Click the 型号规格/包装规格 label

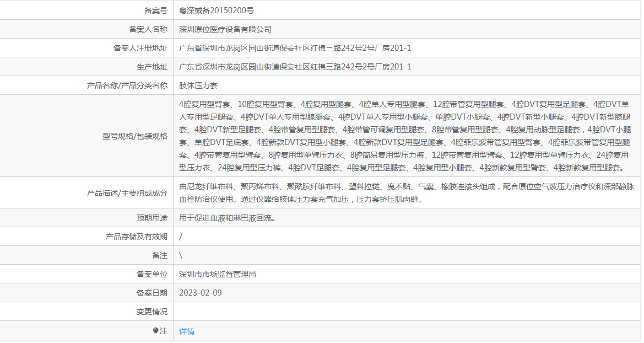point(135,136)
